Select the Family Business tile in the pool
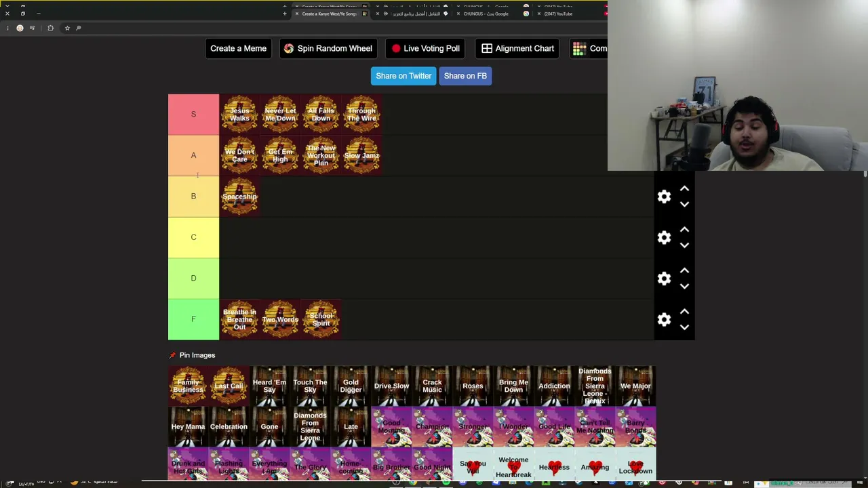 pos(188,386)
